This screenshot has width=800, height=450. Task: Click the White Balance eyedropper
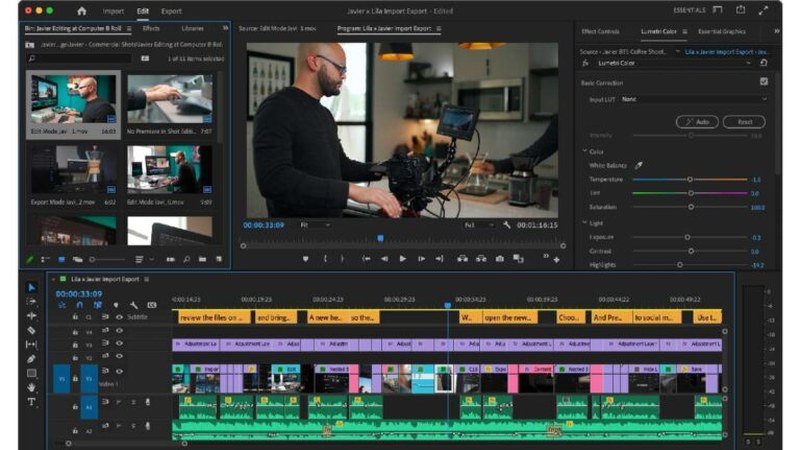(639, 165)
